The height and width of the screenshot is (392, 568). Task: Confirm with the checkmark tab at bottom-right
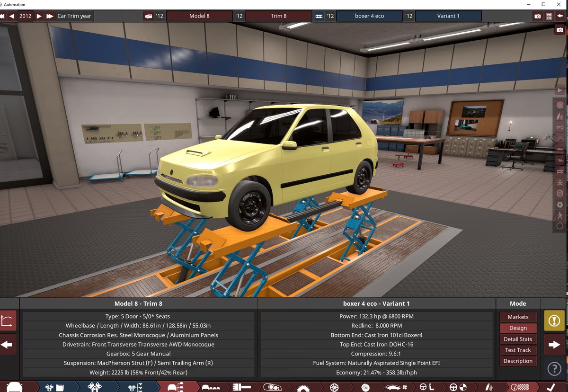click(x=551, y=387)
